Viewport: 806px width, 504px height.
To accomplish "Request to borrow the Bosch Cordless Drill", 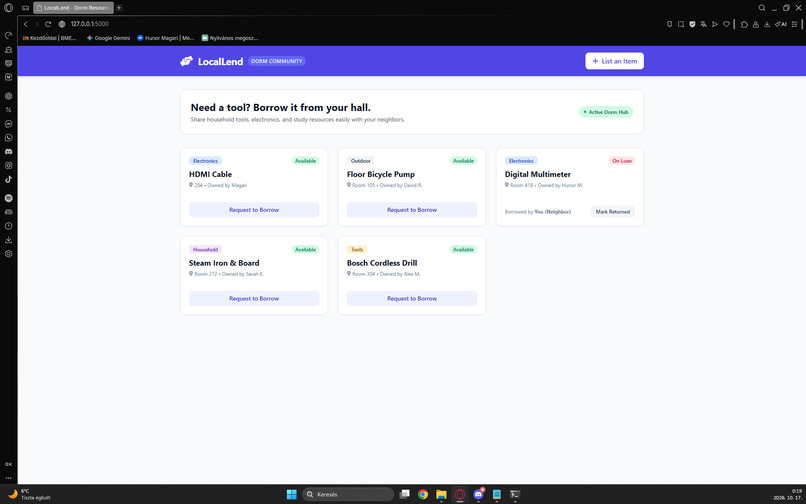I will (x=412, y=298).
